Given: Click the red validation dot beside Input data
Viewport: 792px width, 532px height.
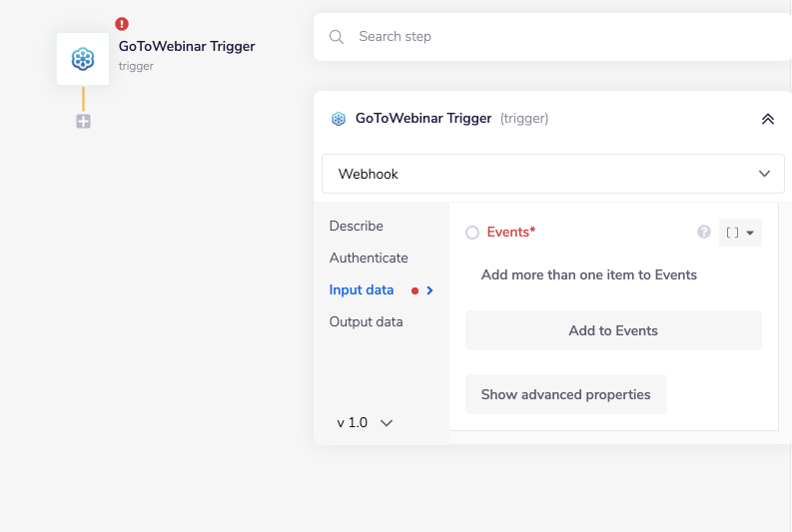Looking at the screenshot, I should [414, 290].
